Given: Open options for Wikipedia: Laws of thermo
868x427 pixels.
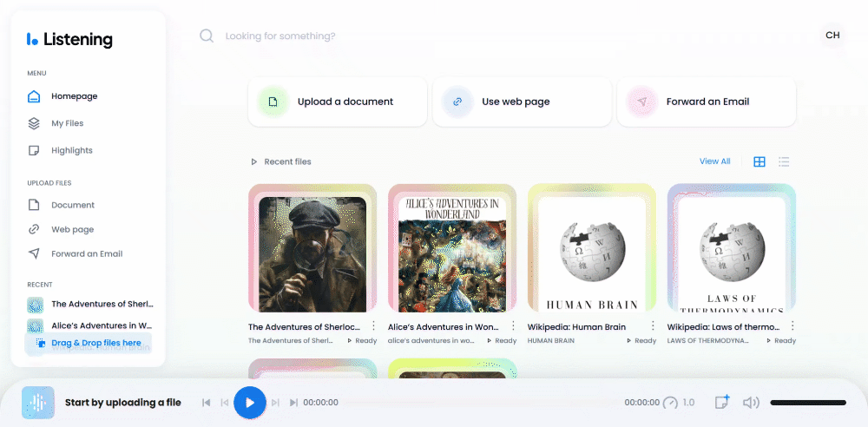Looking at the screenshot, I should [792, 325].
